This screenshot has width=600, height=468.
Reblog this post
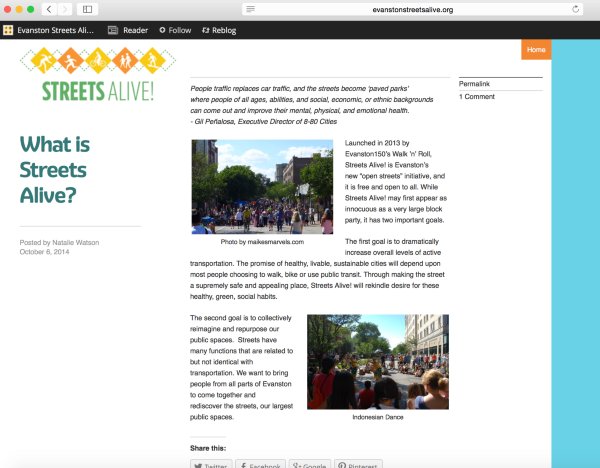(x=220, y=30)
